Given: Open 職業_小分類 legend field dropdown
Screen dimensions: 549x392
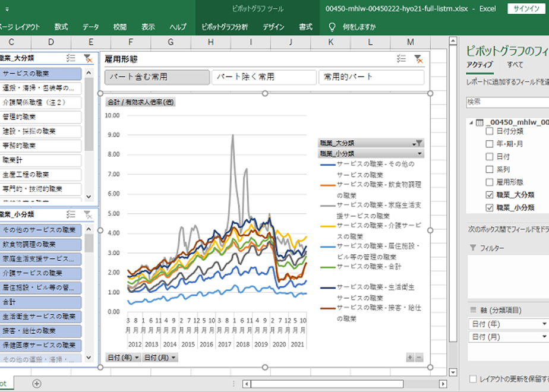Looking at the screenshot, I should (x=419, y=154).
